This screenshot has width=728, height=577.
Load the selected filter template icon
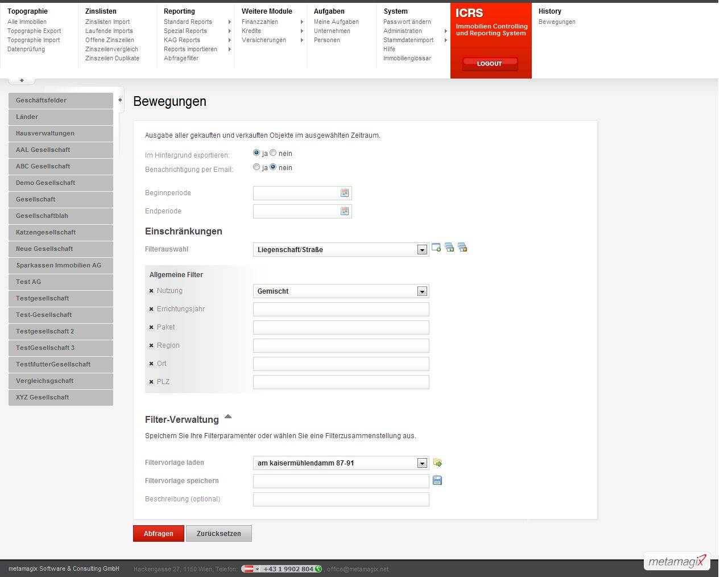pos(437,463)
